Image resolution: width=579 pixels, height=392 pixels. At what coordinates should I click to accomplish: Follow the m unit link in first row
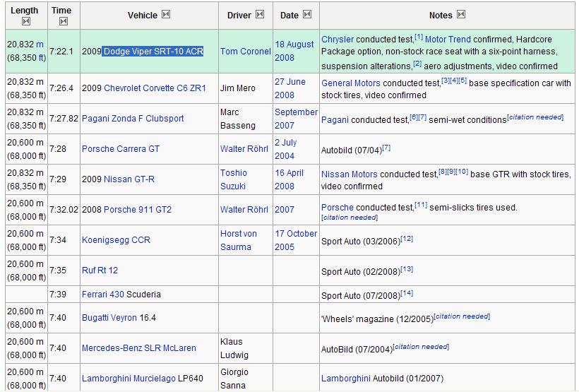click(40, 44)
